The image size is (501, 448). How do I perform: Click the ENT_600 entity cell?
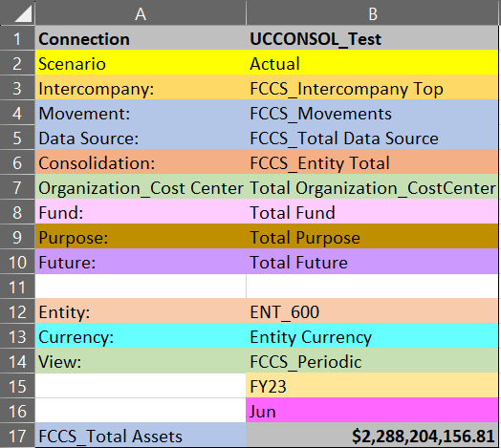pos(372,311)
